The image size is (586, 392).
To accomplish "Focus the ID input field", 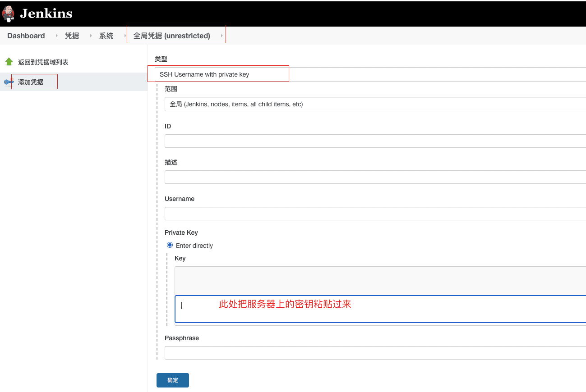I will point(375,141).
